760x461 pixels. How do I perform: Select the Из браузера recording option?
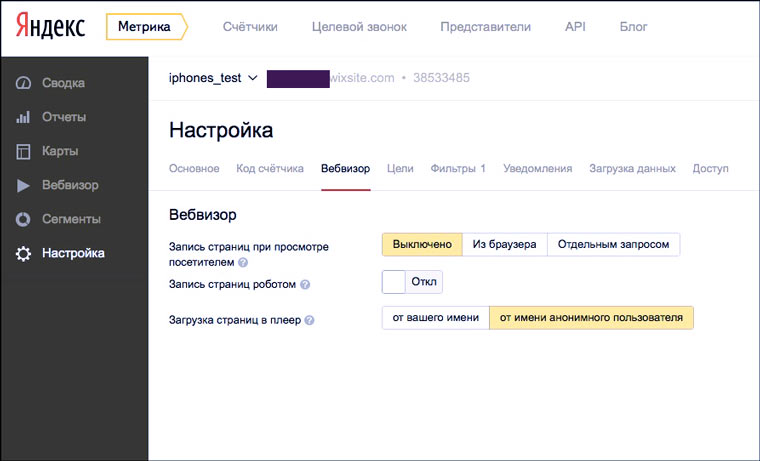(505, 244)
